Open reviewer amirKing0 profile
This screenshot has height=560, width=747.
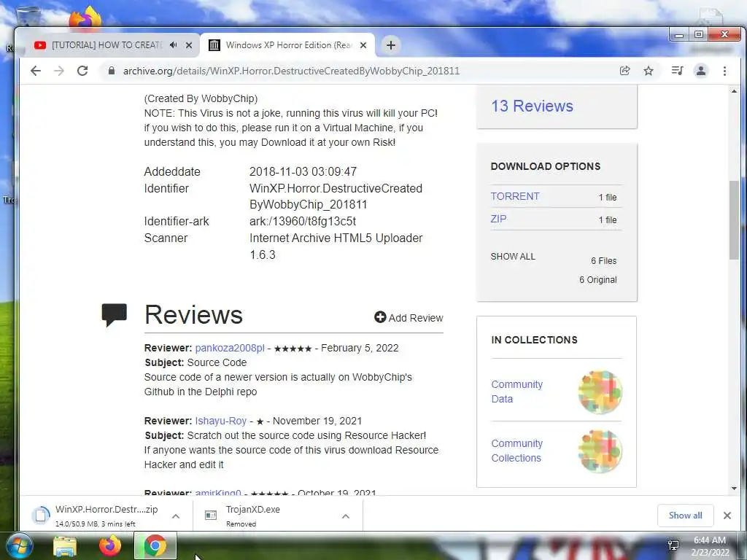pyautogui.click(x=218, y=492)
